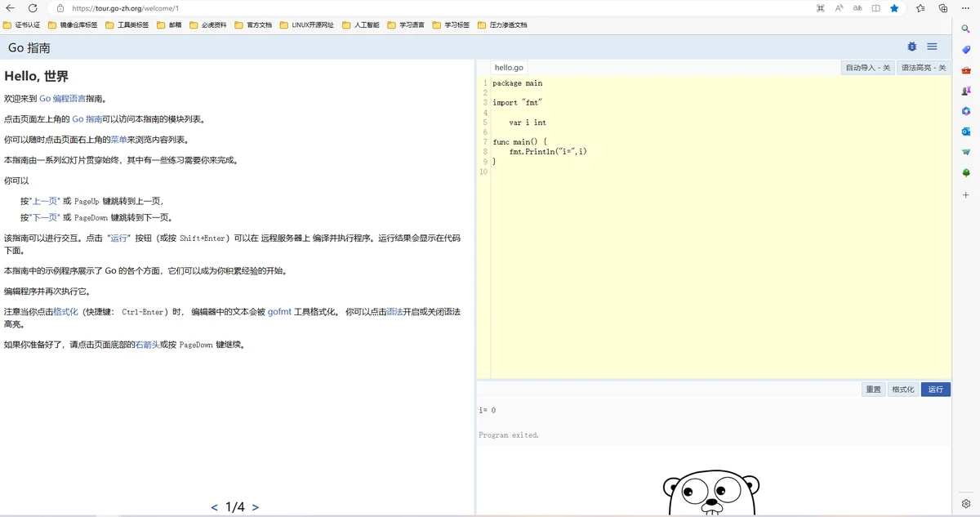Image resolution: width=980 pixels, height=517 pixels.
Task: Open the translate page icon
Action: tap(857, 8)
